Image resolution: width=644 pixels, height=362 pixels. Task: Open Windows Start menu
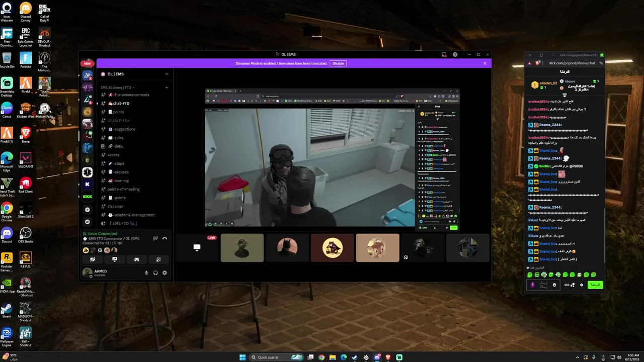(x=242, y=357)
